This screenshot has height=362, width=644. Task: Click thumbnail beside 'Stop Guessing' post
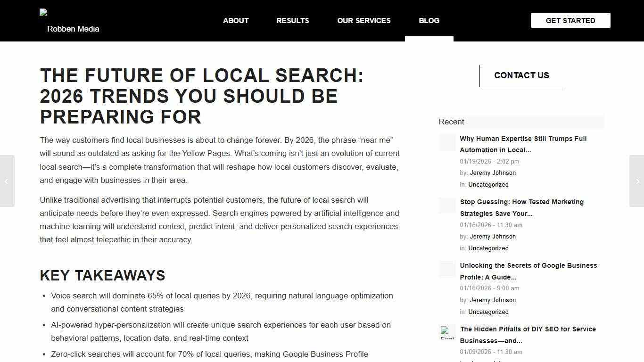coord(447,206)
